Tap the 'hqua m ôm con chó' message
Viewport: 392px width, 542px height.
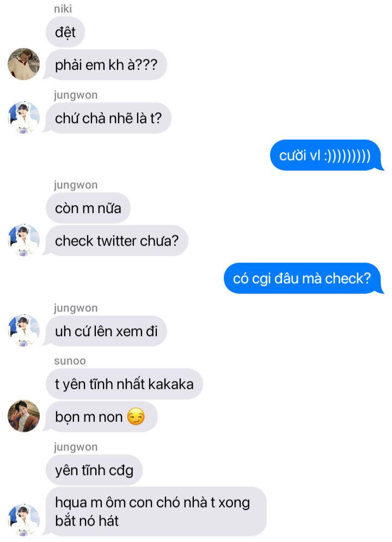point(155,511)
